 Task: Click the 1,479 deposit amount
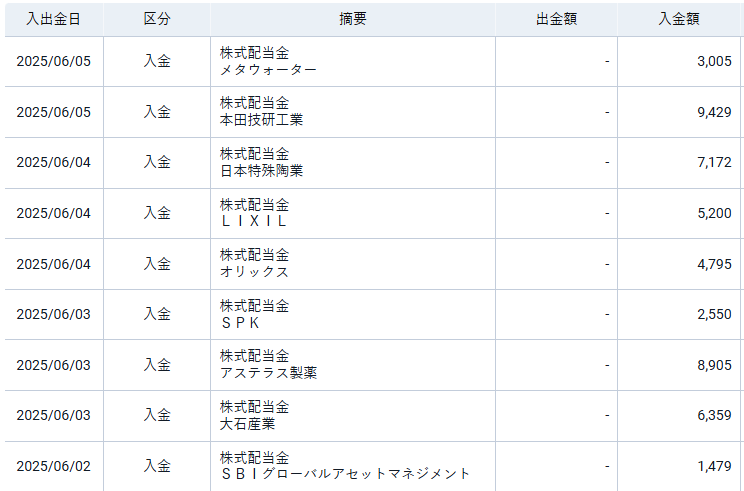[714, 466]
